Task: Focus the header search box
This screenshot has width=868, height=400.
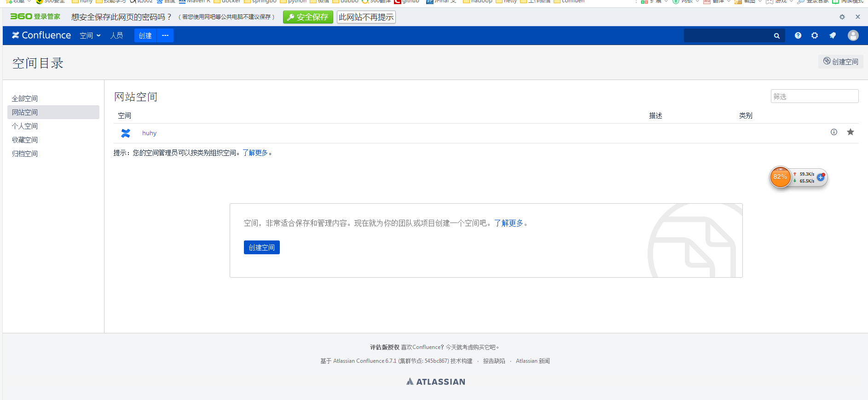Action: [x=734, y=35]
